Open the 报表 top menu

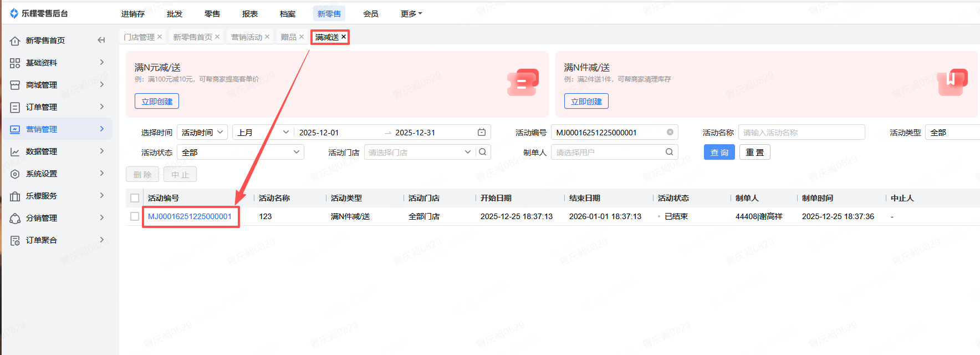(250, 13)
